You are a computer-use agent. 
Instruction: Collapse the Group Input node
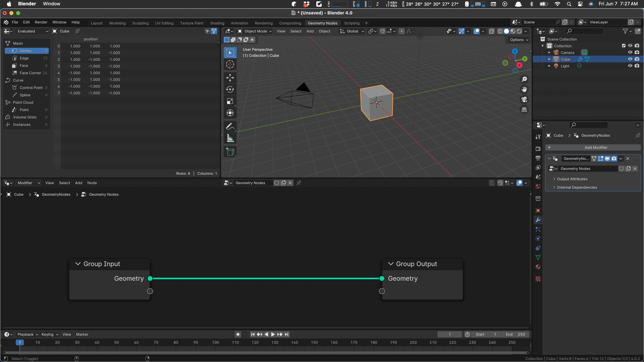[x=78, y=264]
